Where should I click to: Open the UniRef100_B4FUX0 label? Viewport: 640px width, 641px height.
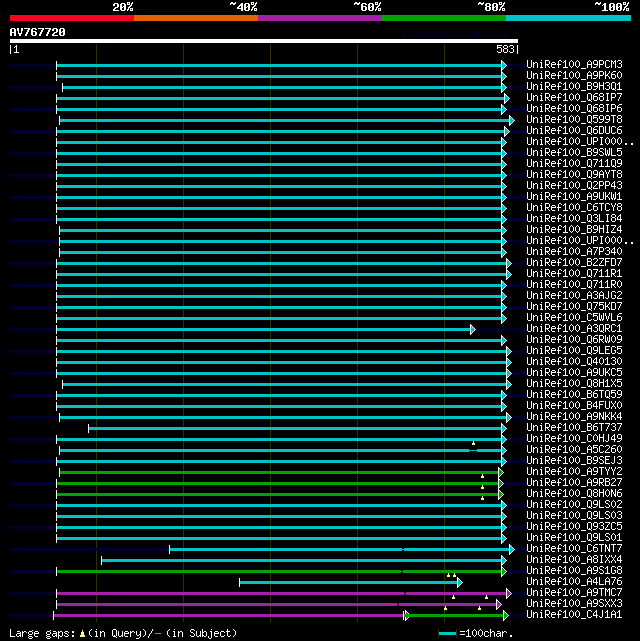(574, 406)
